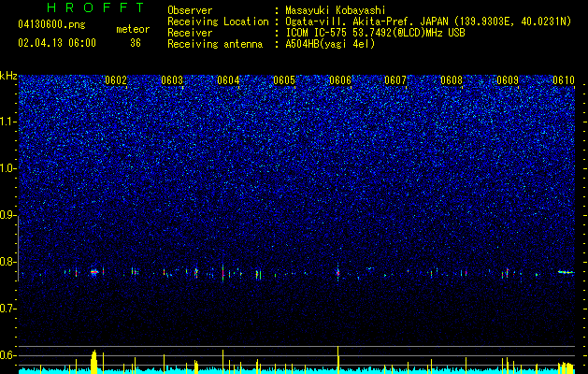Click the 0606 time marker
Viewport: 588px width, 374px height.
(340, 80)
